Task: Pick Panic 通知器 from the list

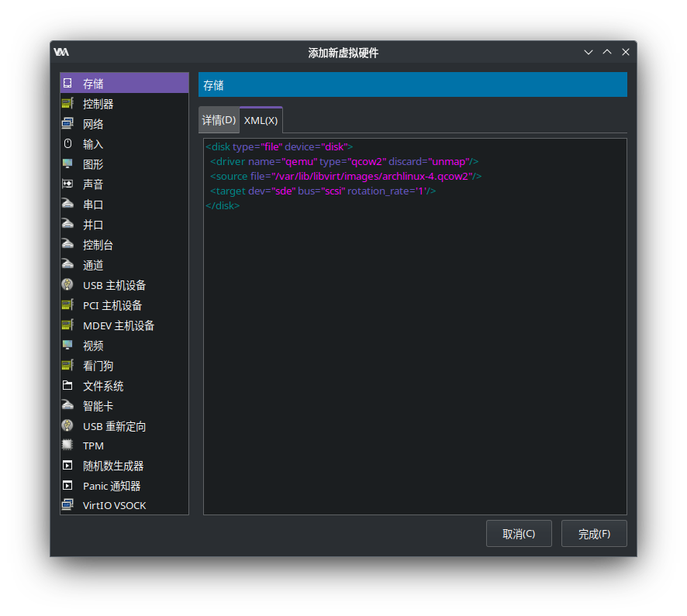Action: 112,486
